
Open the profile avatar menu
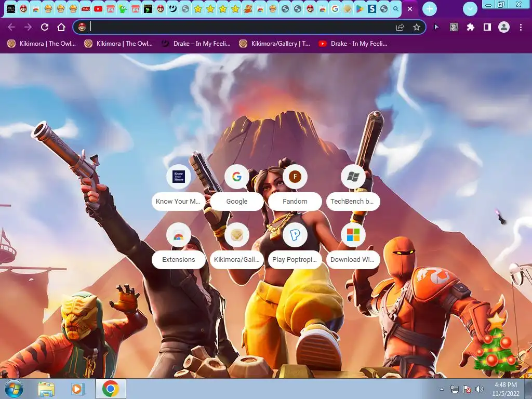pos(504,27)
